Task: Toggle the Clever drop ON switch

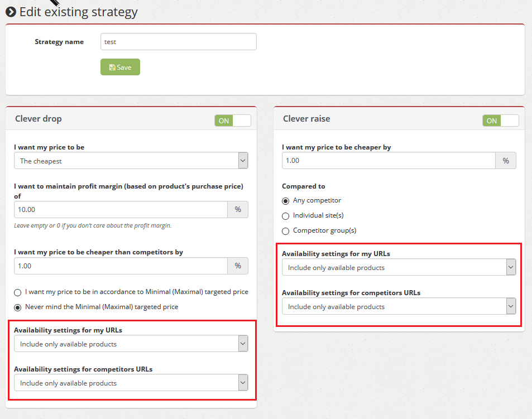Action: coord(233,121)
